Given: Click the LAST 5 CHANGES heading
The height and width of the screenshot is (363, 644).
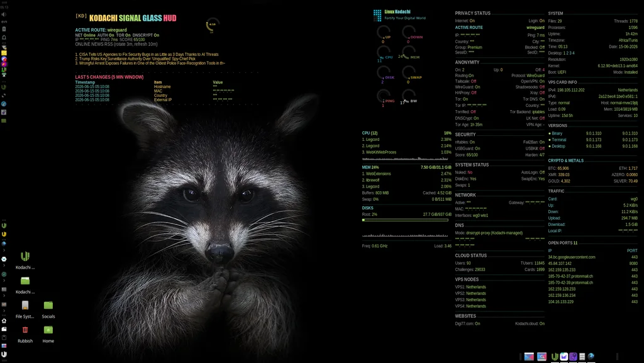Looking at the screenshot, I should pos(109,77).
